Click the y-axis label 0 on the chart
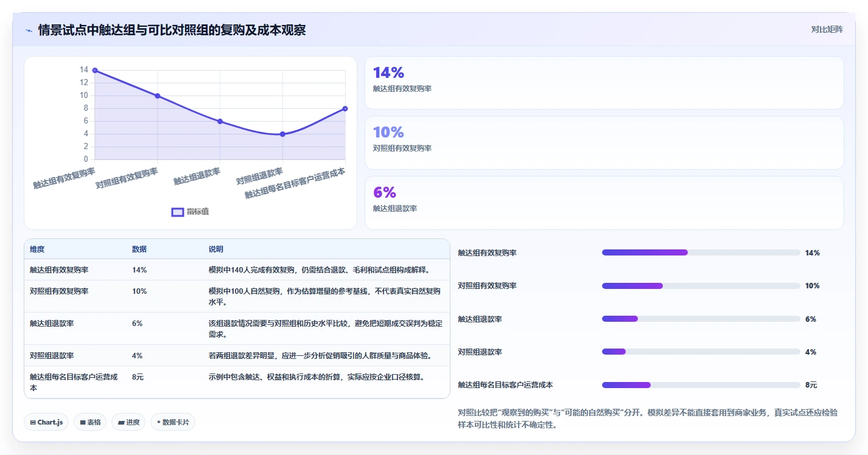Screen dimensions: 868x455 [x=86, y=159]
